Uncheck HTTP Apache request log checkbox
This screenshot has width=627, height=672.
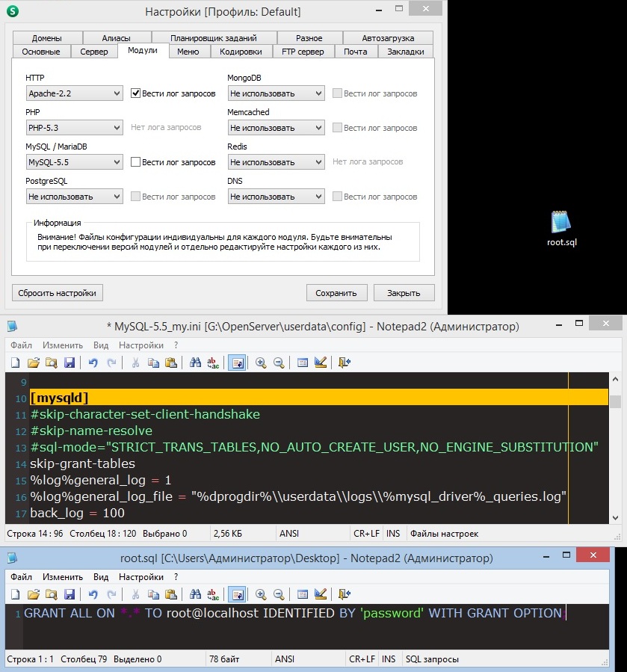136,93
